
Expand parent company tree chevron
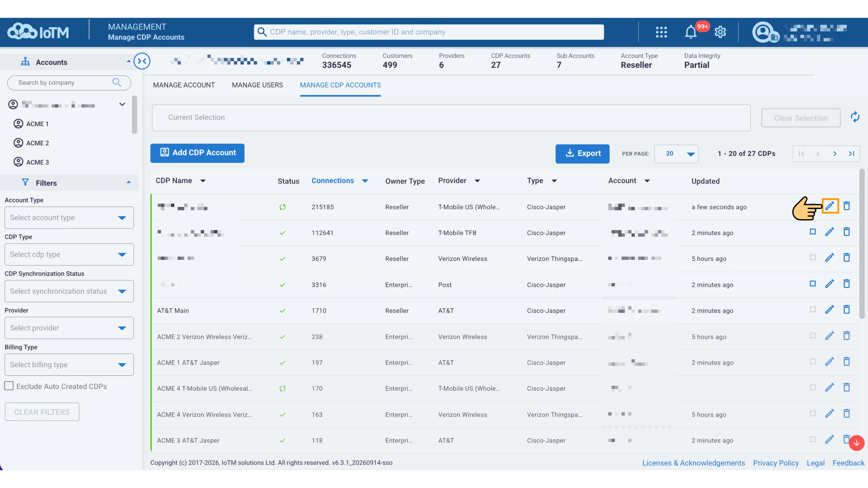[x=122, y=104]
